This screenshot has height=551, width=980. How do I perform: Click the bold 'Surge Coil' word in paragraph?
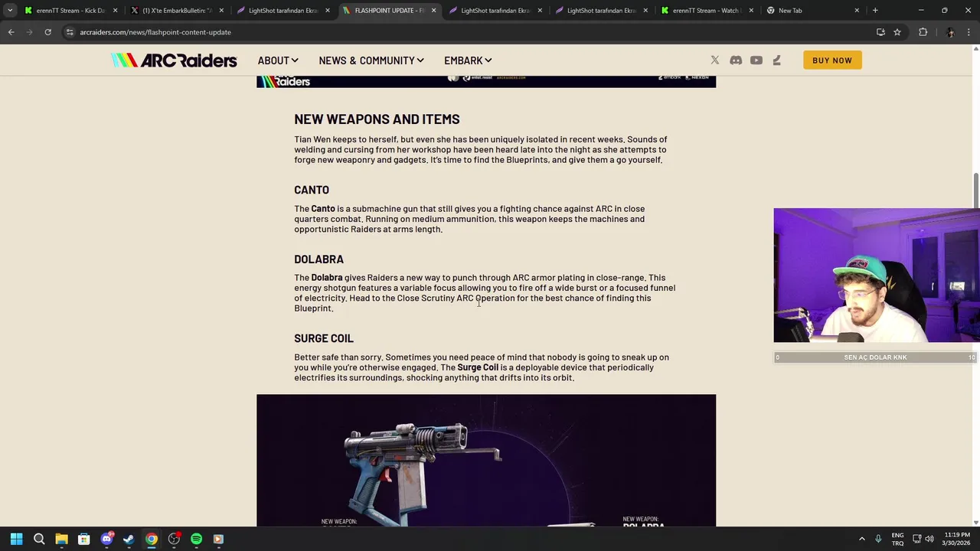point(478,367)
